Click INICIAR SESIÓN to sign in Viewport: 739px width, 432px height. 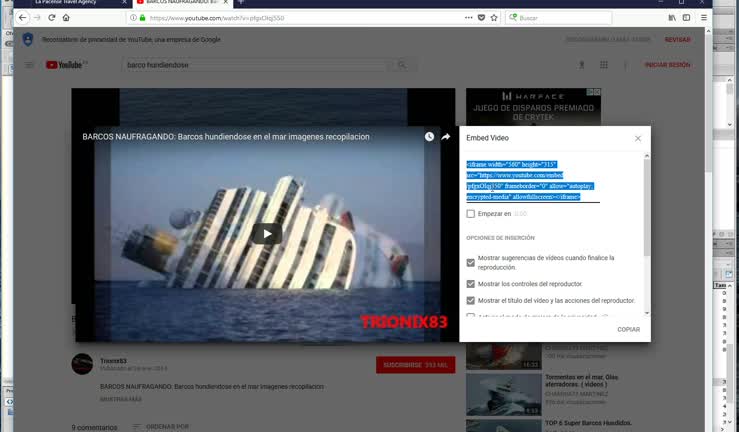(x=667, y=65)
